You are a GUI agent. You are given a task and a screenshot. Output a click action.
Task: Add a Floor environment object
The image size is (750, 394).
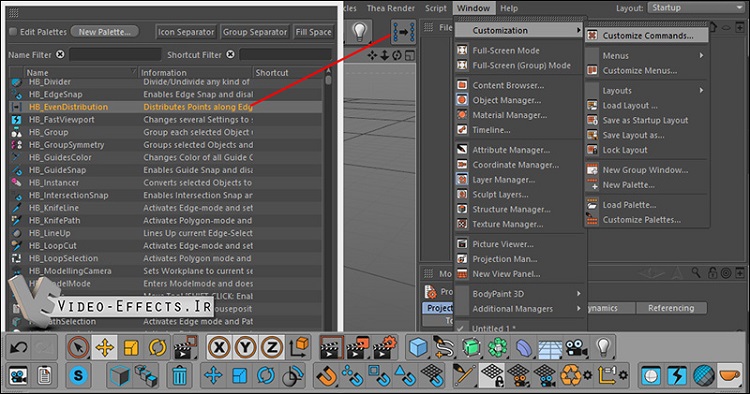[x=550, y=348]
